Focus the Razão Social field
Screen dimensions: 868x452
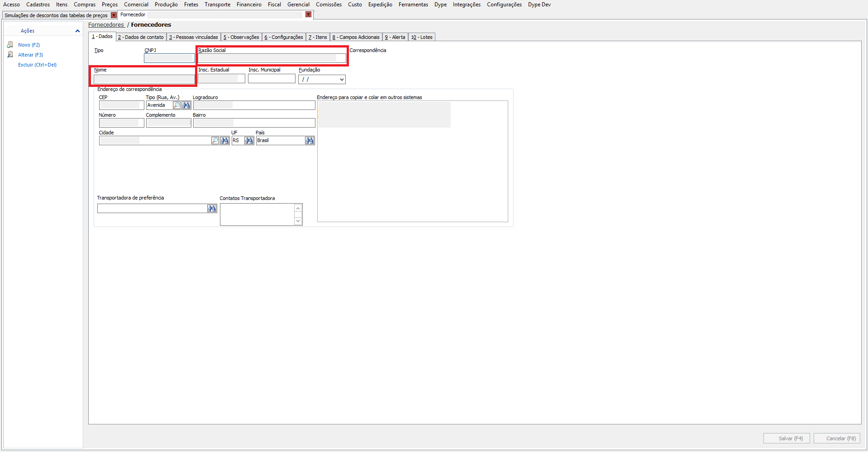(x=272, y=58)
